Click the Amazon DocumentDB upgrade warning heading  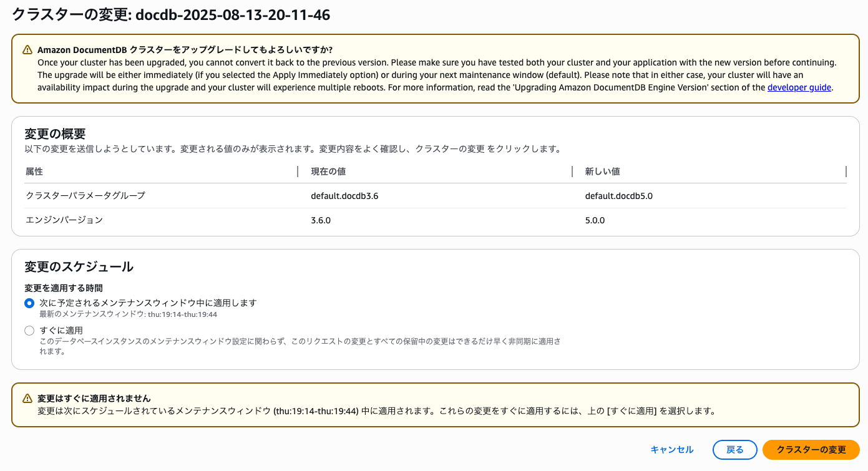click(x=185, y=50)
